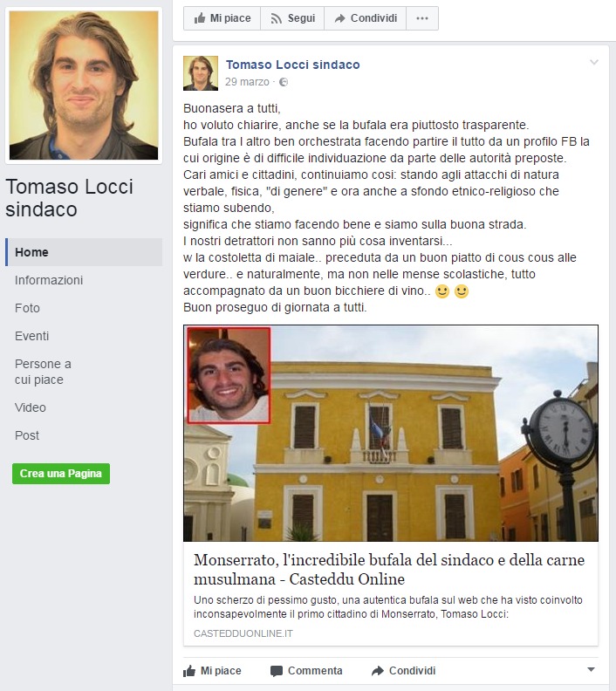Click the Condividi arrow icon at top
The width and height of the screenshot is (616, 691).
point(339,18)
